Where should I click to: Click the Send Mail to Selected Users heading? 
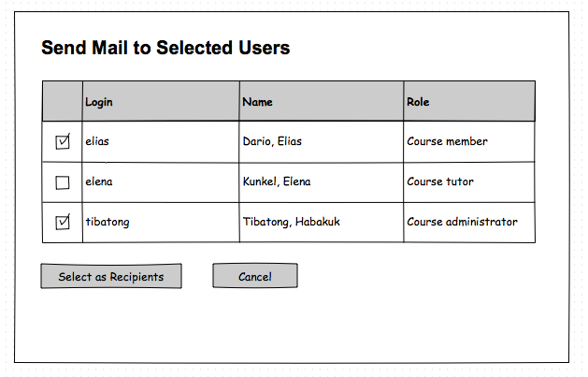tap(165, 48)
